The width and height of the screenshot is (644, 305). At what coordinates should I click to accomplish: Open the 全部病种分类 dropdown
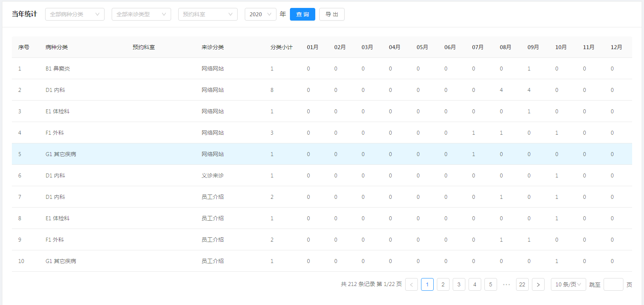pos(75,14)
